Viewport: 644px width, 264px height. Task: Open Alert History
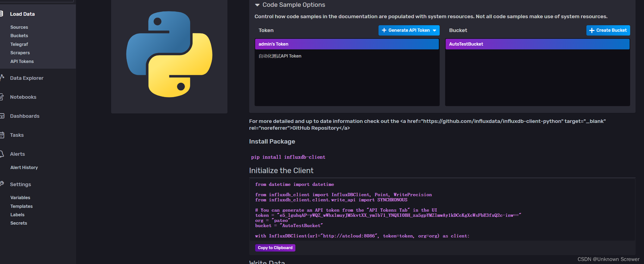[24, 167]
